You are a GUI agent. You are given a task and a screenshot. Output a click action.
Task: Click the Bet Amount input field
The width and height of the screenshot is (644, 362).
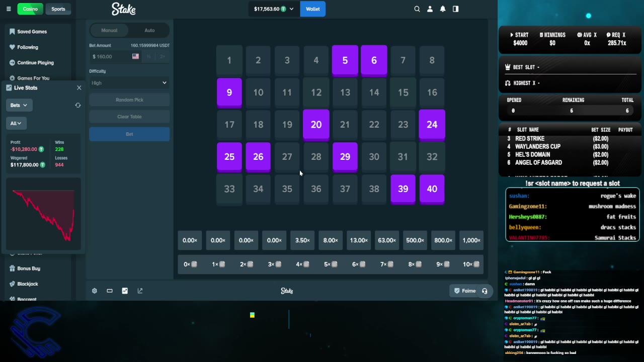pyautogui.click(x=115, y=56)
